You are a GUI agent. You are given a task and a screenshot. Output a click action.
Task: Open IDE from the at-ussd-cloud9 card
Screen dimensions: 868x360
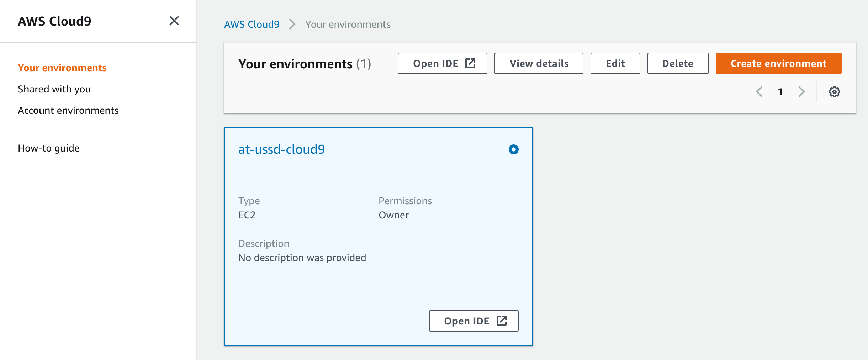pyautogui.click(x=473, y=321)
